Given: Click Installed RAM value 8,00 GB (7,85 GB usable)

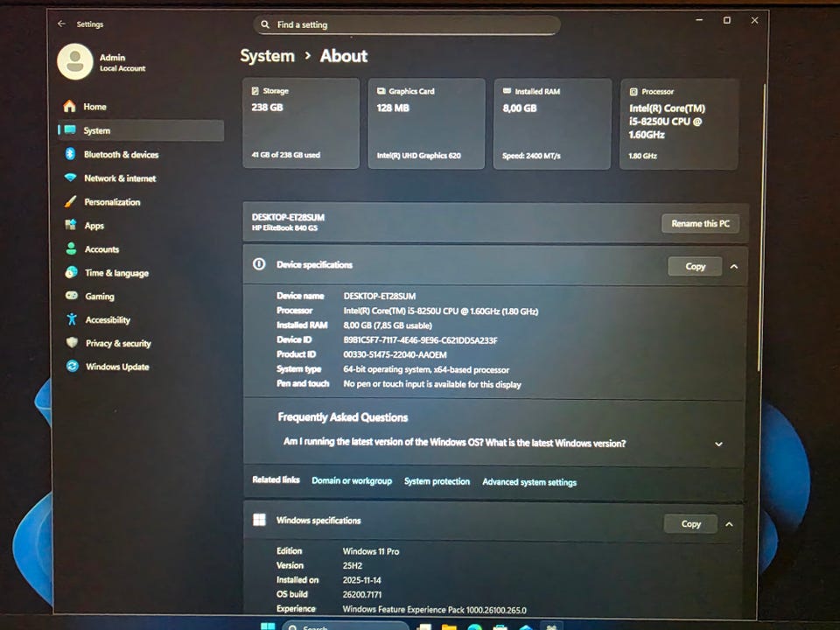Looking at the screenshot, I should pos(388,325).
